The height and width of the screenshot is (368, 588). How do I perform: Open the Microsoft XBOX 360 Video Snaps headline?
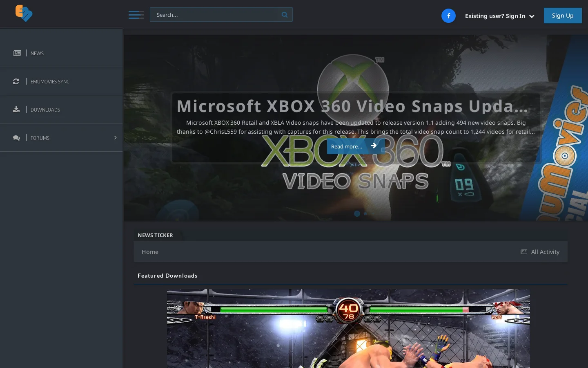coord(352,106)
